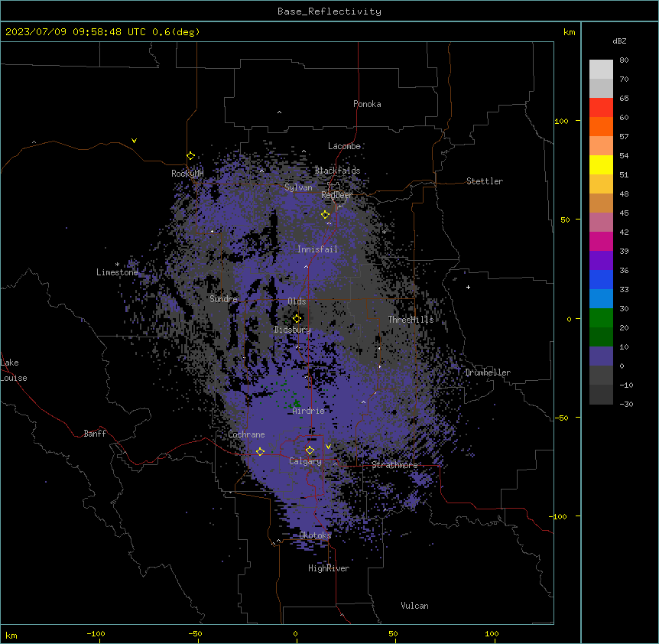Click the asterisk marker above Limestone
This screenshot has width=659, height=644.
117,265
